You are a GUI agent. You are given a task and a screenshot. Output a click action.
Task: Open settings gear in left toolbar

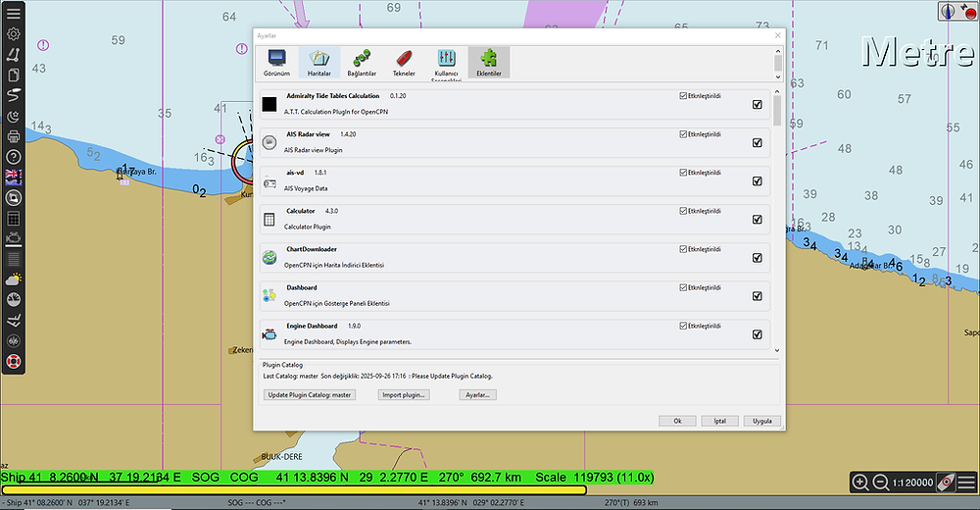click(13, 33)
